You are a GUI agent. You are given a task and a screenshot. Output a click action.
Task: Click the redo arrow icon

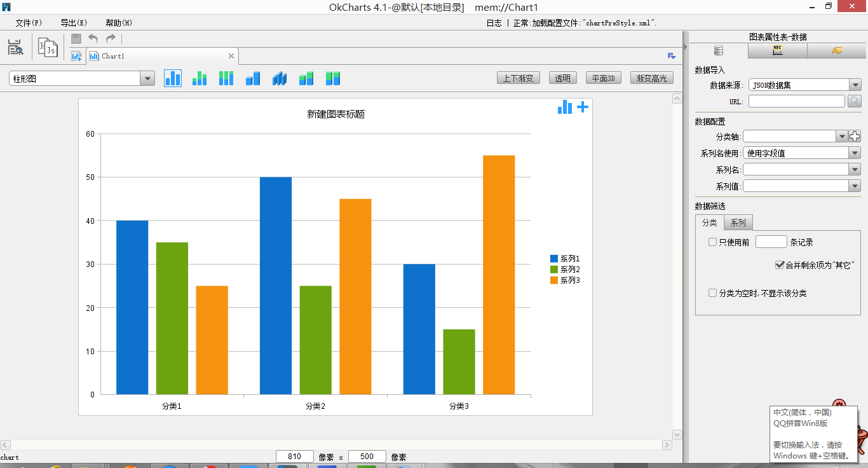pos(111,39)
